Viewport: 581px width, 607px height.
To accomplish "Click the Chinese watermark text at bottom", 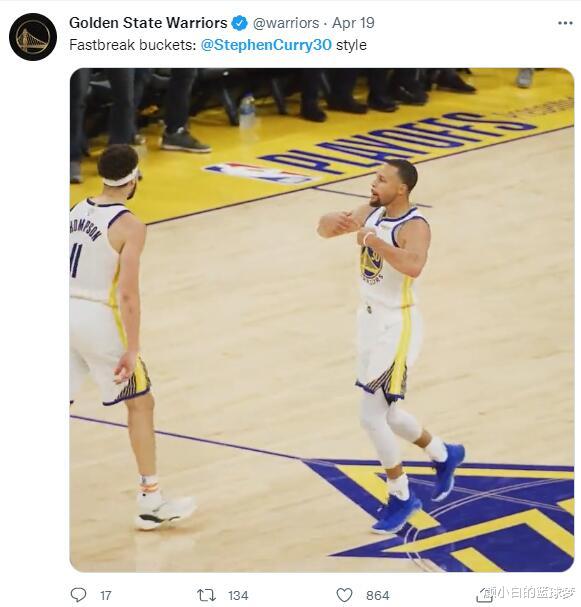I will tap(531, 593).
